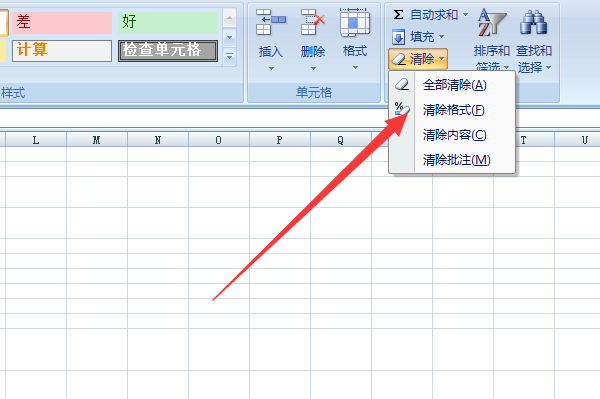Image resolution: width=600 pixels, height=399 pixels.
Task: Click the Insert cells icon
Action: coord(271,22)
